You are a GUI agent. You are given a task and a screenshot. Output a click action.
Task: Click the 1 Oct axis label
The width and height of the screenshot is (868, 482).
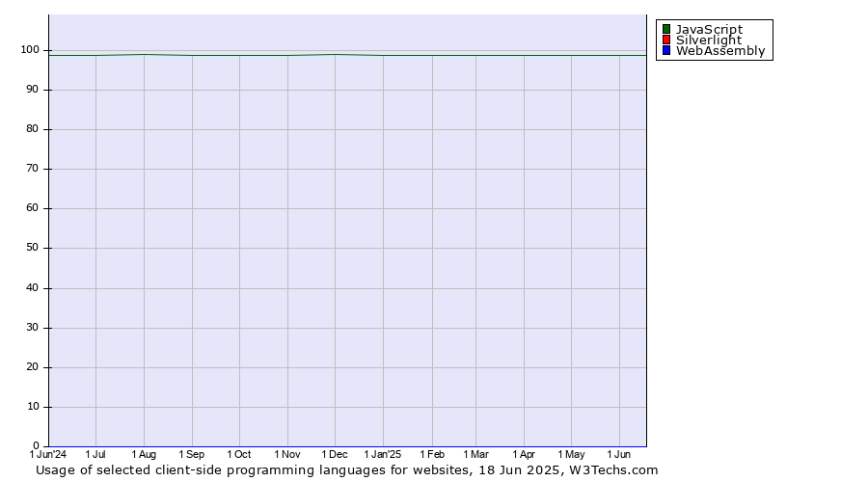click(x=239, y=454)
